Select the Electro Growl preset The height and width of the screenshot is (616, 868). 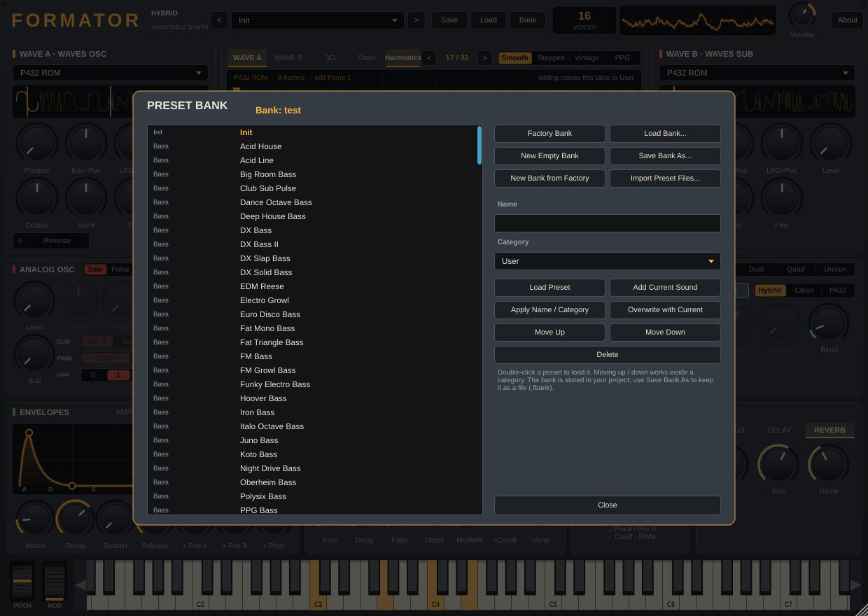point(312,300)
